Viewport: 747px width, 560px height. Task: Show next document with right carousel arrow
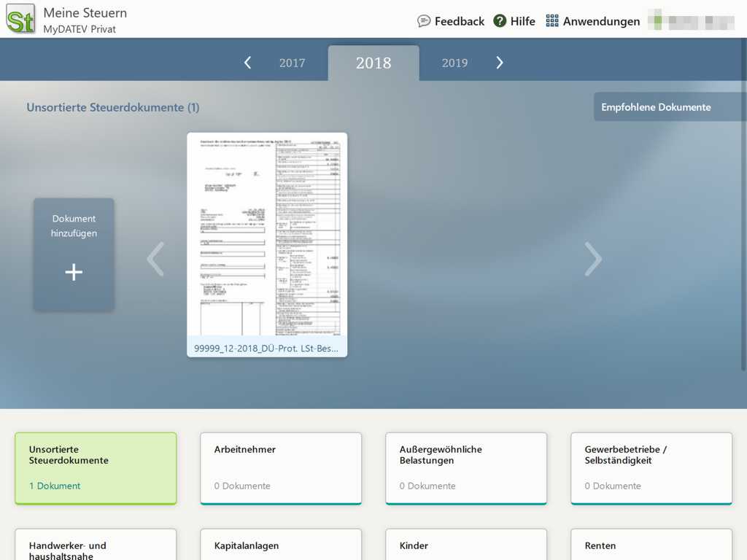pos(593,259)
